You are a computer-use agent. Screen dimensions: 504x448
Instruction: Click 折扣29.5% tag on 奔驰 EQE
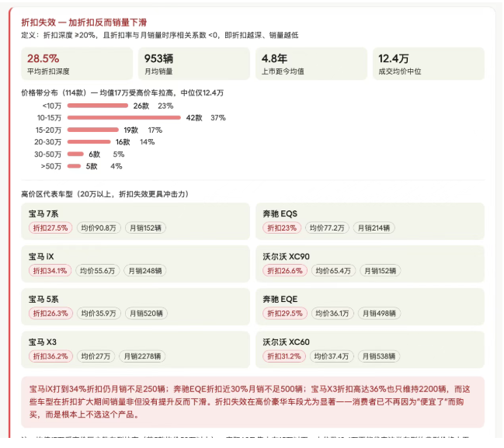pos(285,314)
